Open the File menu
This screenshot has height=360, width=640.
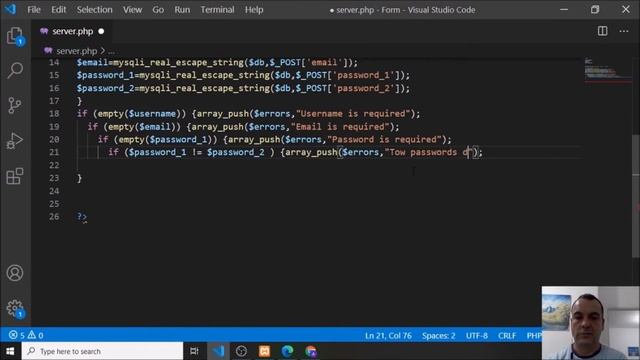click(34, 9)
